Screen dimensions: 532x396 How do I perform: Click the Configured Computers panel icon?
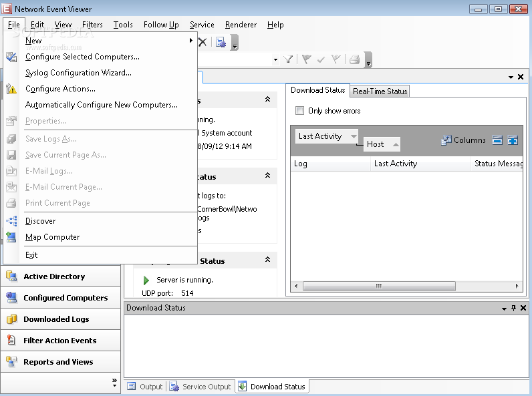click(11, 298)
